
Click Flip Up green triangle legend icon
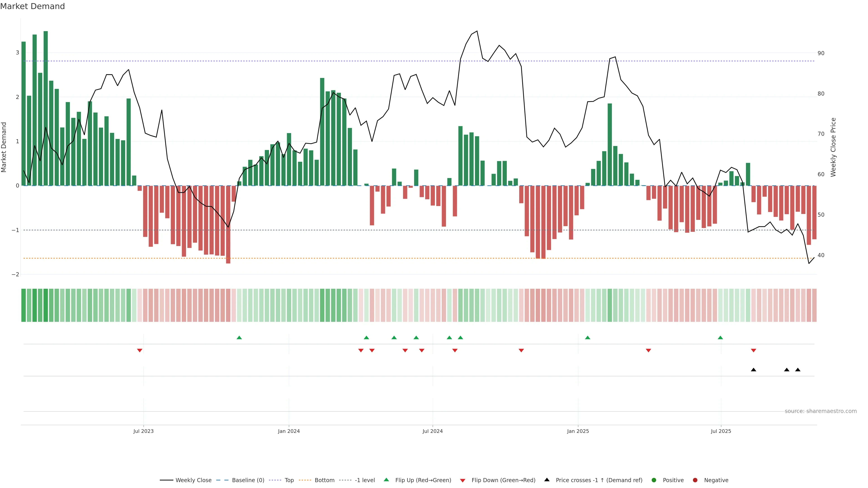pos(387,480)
